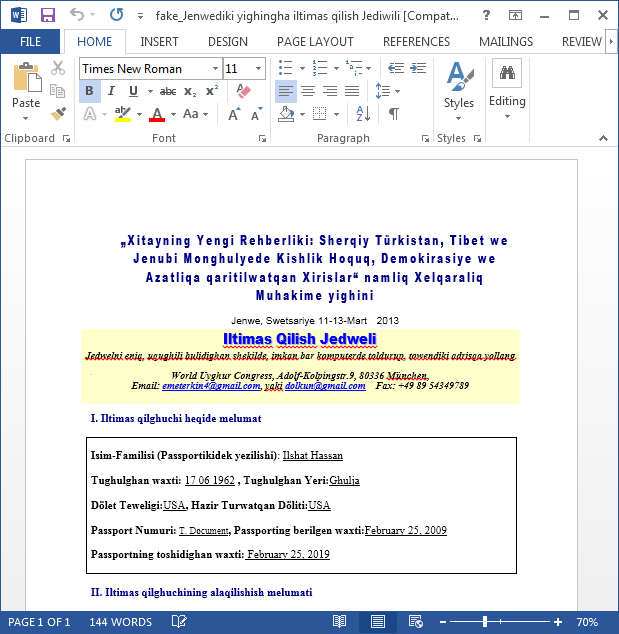
Task: Undo the last action
Action: coord(77,15)
